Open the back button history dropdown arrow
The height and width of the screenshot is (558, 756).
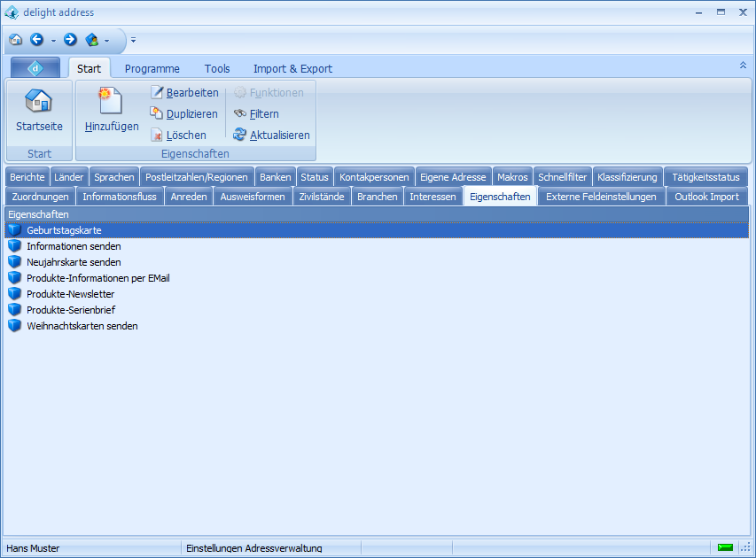click(53, 41)
